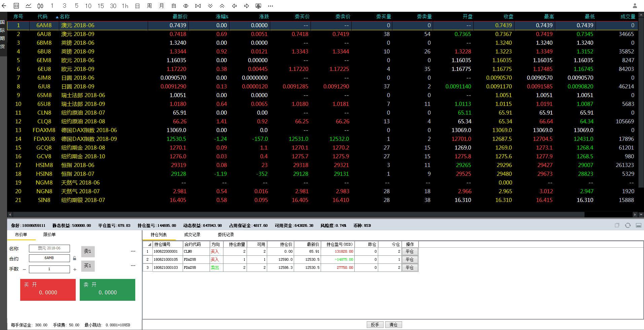The width and height of the screenshot is (644, 330).
Task: Click the 反手 reverse button
Action: [x=375, y=325]
